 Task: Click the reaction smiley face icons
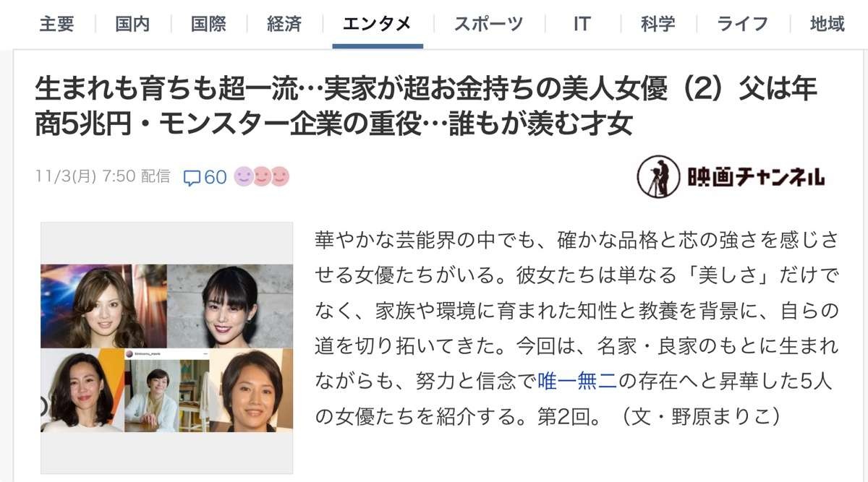261,176
